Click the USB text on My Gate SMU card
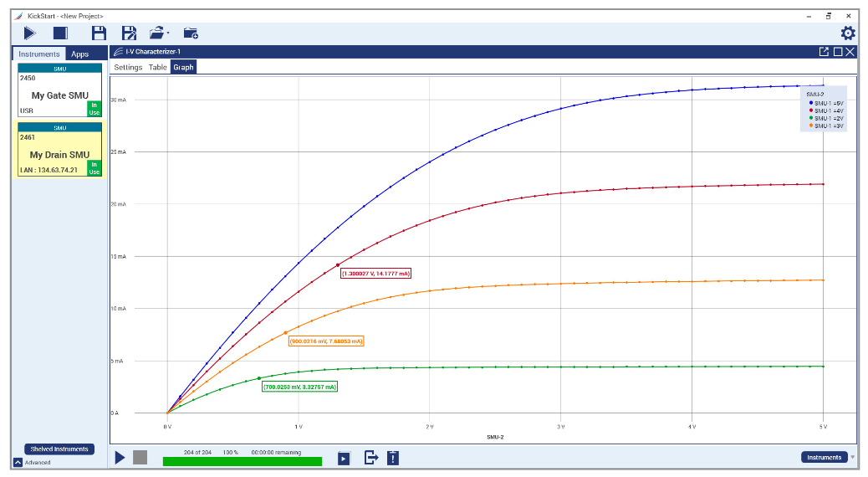 coord(27,110)
